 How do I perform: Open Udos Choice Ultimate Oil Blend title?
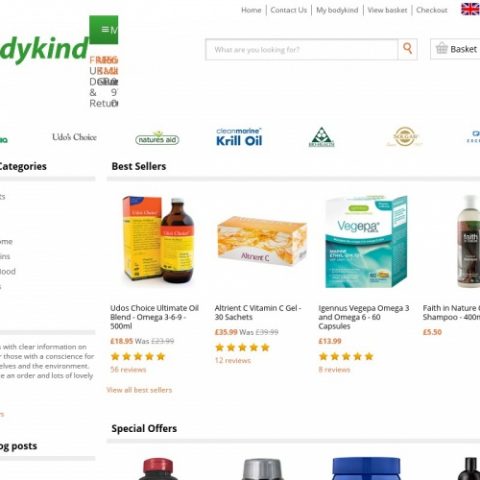coord(154,317)
